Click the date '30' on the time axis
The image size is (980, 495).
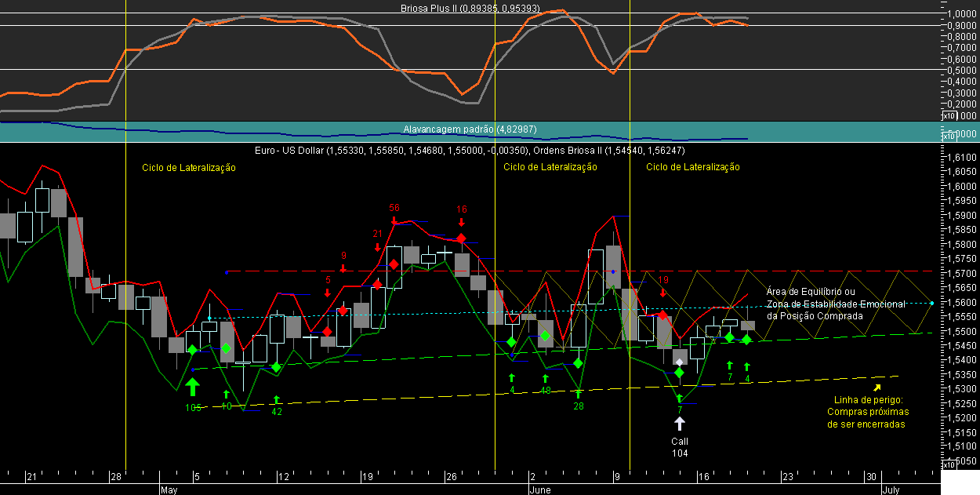871,476
